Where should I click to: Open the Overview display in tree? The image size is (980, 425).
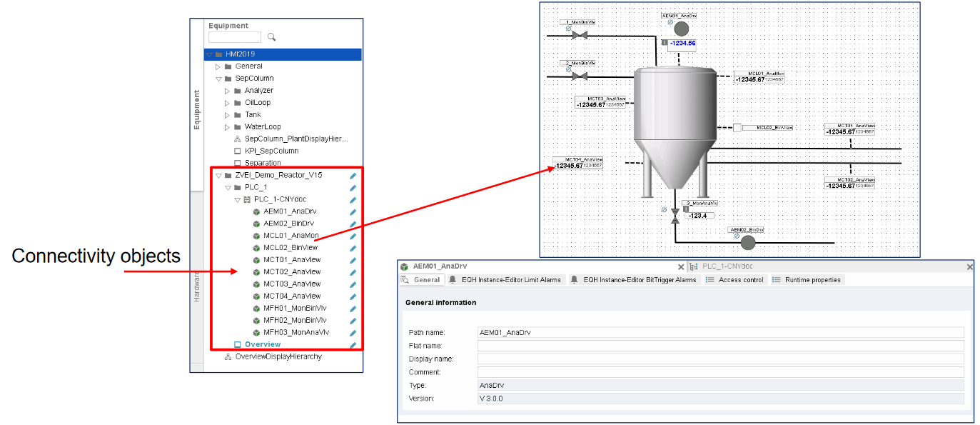point(262,344)
